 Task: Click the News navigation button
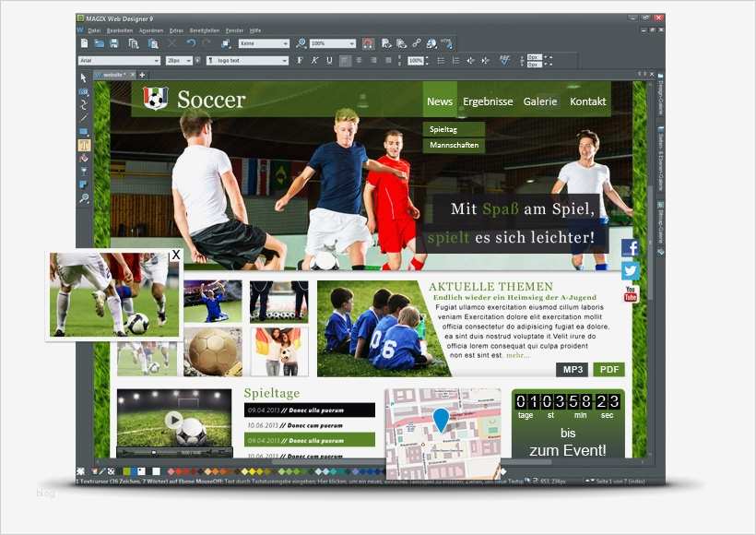pyautogui.click(x=440, y=101)
